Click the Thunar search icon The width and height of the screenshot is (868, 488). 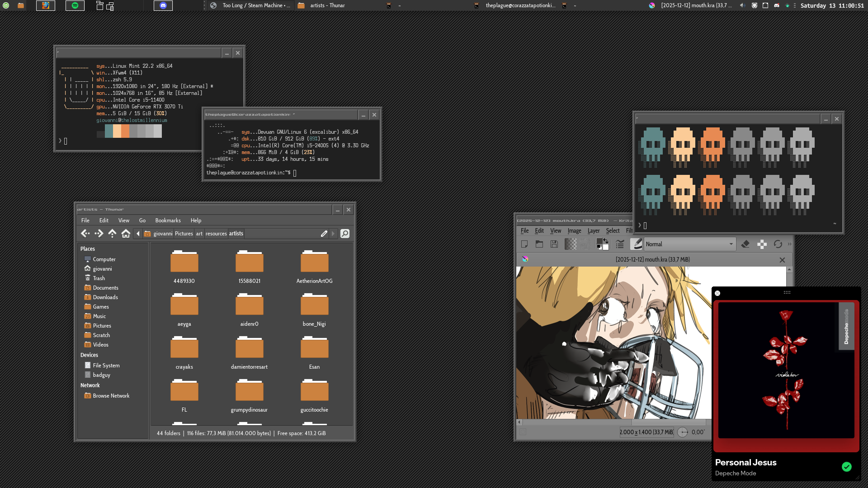[x=345, y=234]
